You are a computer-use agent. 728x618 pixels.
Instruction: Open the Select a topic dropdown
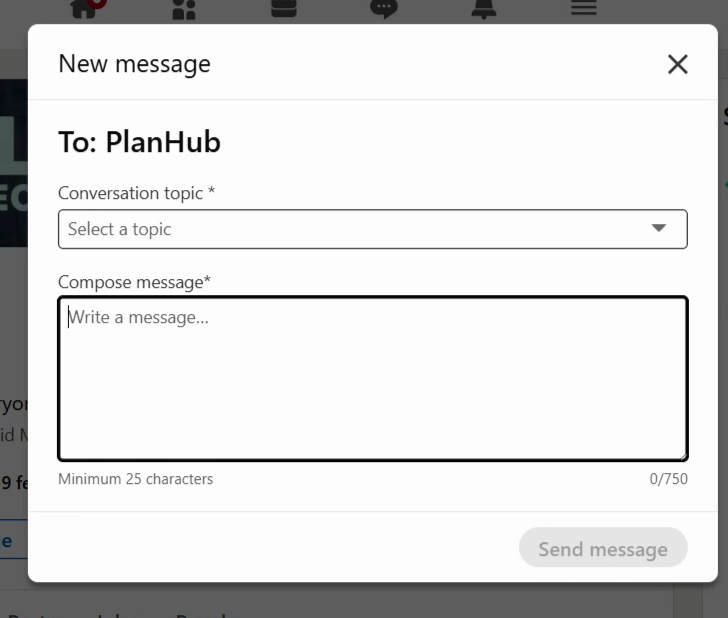pyautogui.click(x=373, y=229)
